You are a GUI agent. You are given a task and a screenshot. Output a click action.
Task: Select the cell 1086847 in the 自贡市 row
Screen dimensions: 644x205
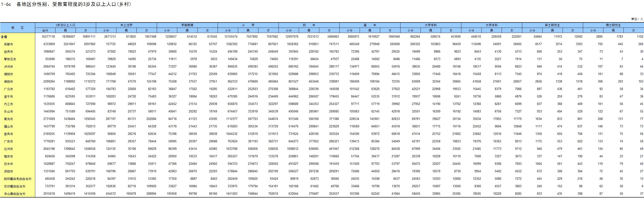(49, 52)
